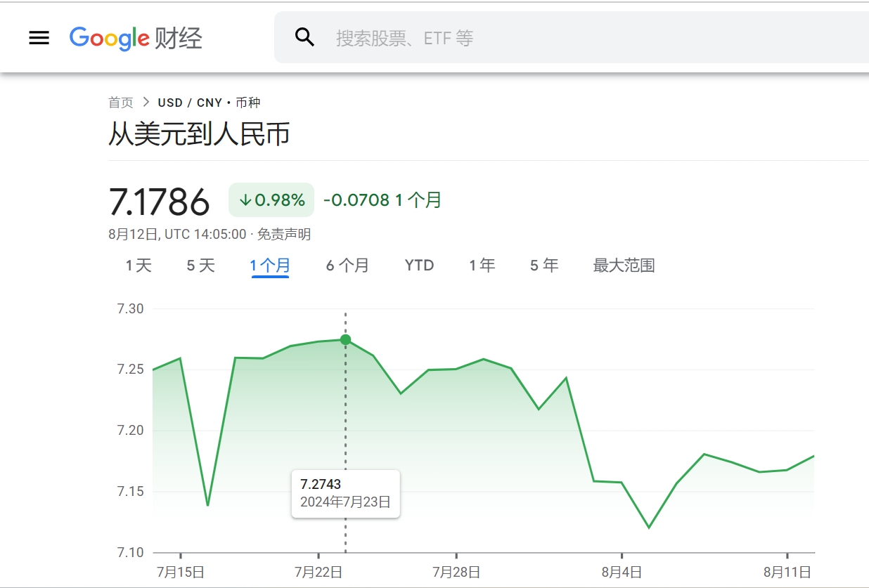Click the 8月12日, UTC 14:05:00 timestamp
The height and width of the screenshot is (588, 869).
(177, 234)
